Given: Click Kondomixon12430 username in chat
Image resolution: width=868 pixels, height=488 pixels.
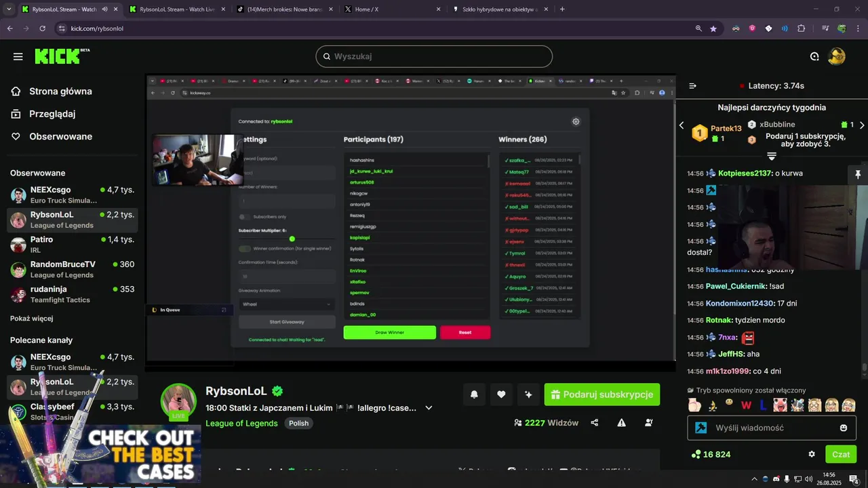Looking at the screenshot, I should click(x=739, y=304).
